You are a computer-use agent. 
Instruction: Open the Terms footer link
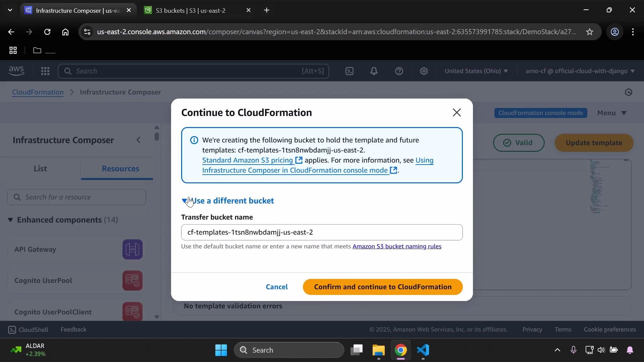(563, 329)
